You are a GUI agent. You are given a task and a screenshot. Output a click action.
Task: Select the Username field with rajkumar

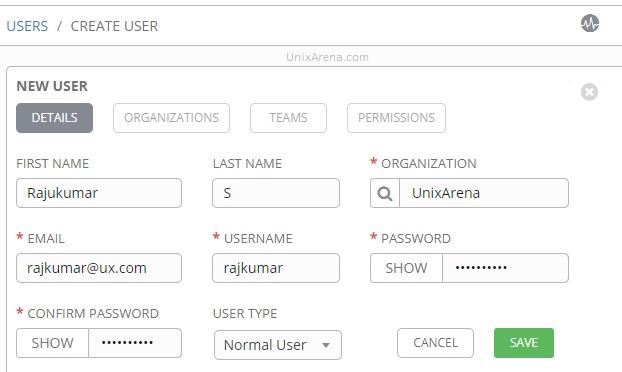point(276,268)
